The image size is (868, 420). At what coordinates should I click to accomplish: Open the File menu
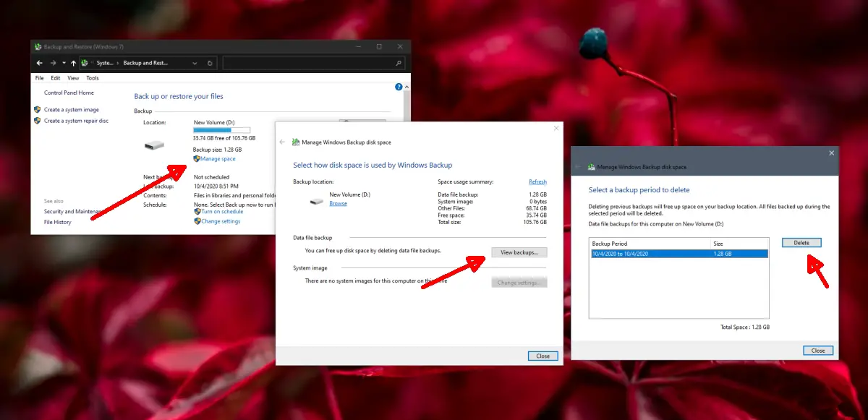pos(40,78)
